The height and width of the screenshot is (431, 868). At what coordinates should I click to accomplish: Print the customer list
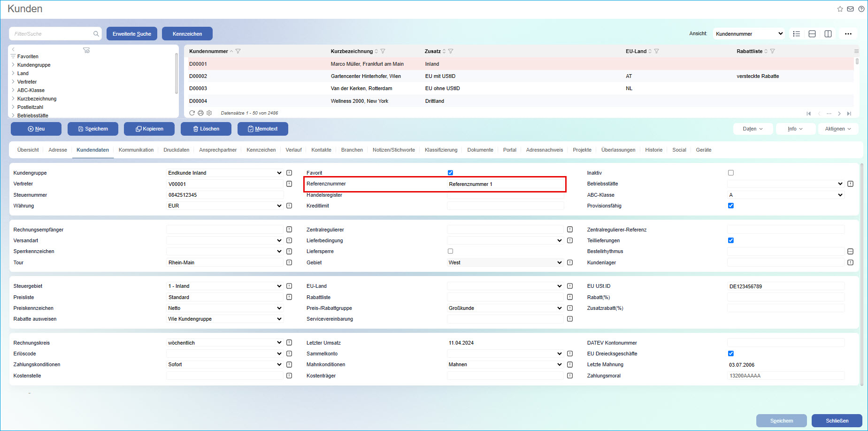[x=200, y=113]
